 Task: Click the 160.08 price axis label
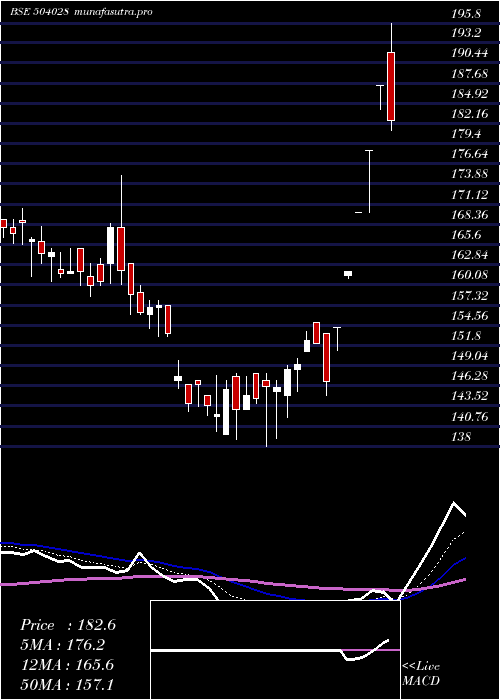click(x=470, y=275)
